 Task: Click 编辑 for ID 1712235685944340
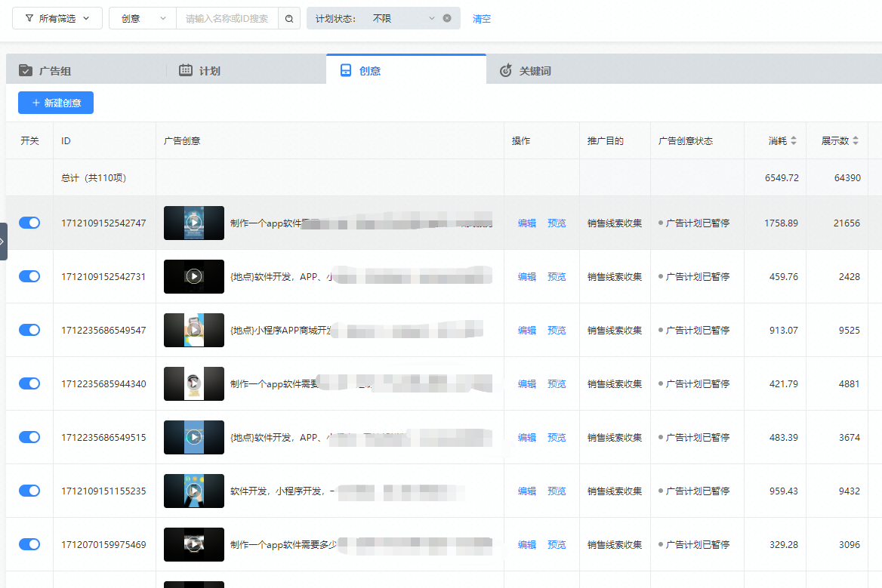tap(527, 384)
